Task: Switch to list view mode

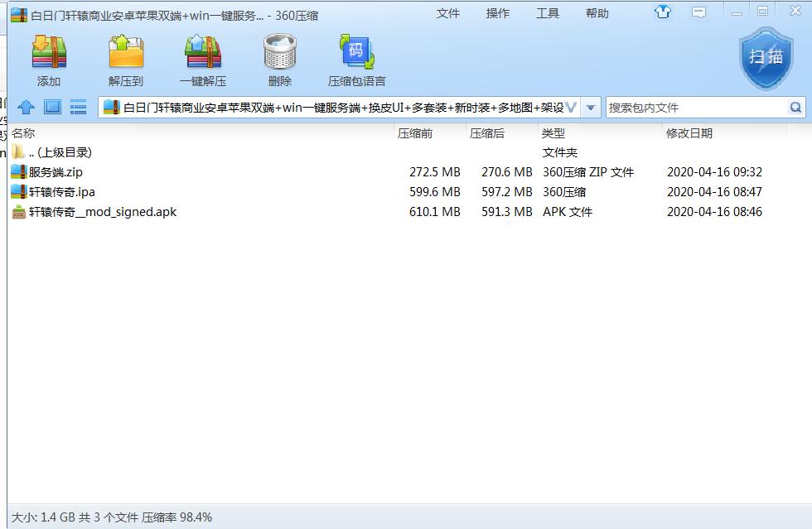Action: (x=79, y=107)
